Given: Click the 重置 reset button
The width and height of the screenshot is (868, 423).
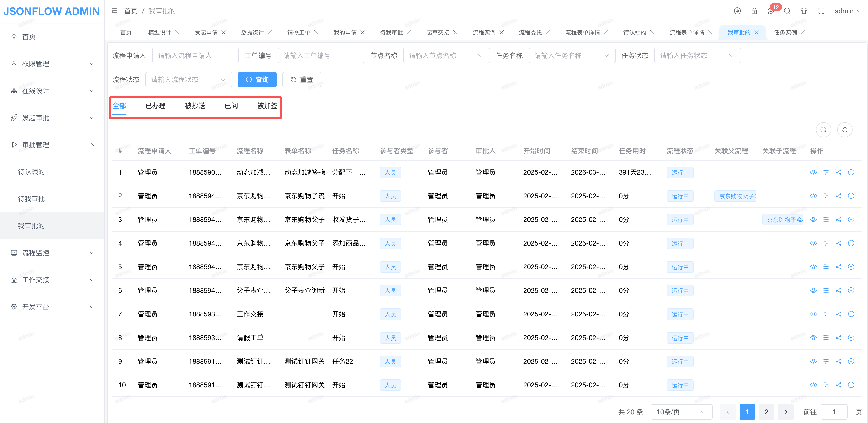Looking at the screenshot, I should point(301,80).
